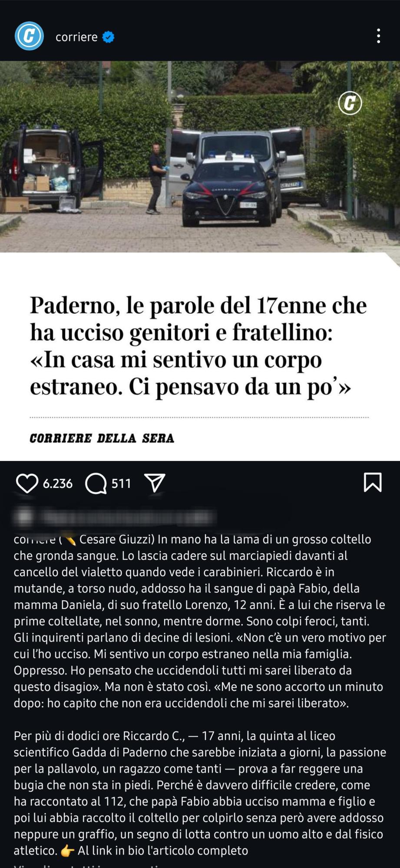
Task: Click the pointing hand emoji in caption
Action: coord(67,851)
